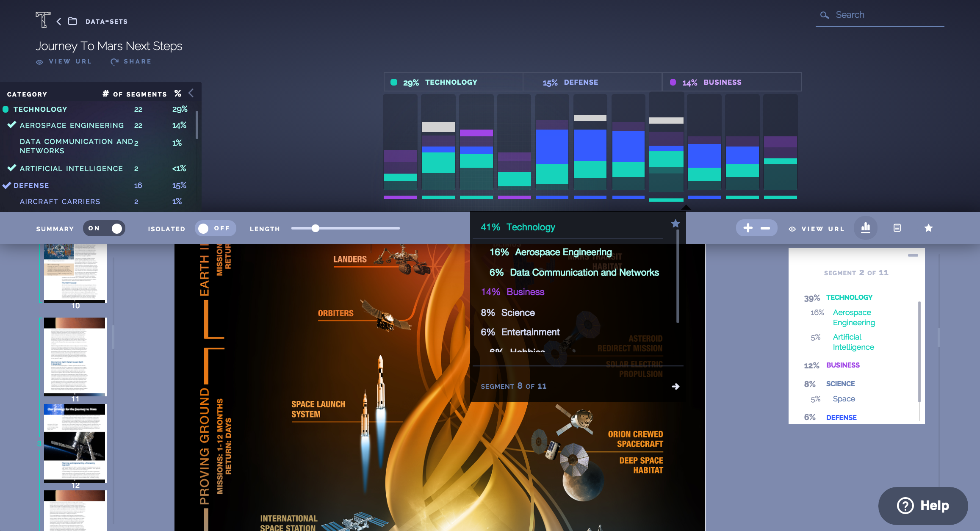Click the eye icon beside top VIEW URL
This screenshot has height=531, width=980.
(39, 62)
